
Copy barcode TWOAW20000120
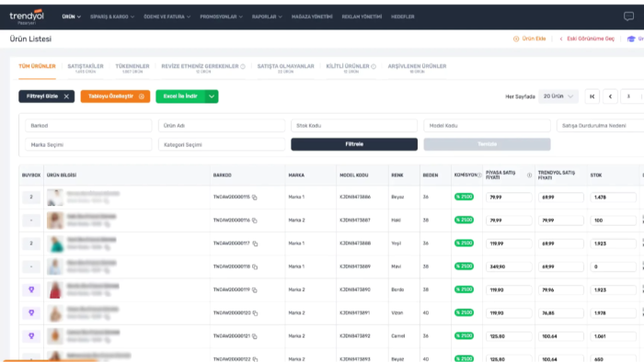[x=255, y=313]
